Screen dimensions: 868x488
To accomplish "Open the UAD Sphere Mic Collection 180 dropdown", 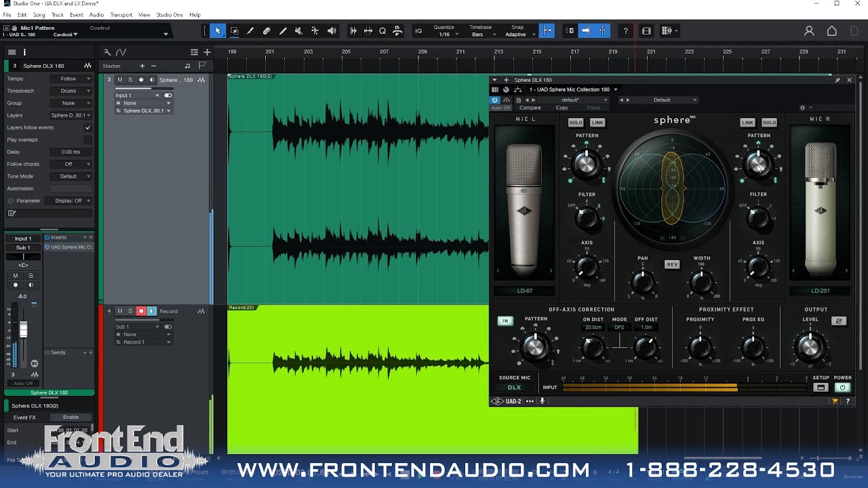I will 574,89.
